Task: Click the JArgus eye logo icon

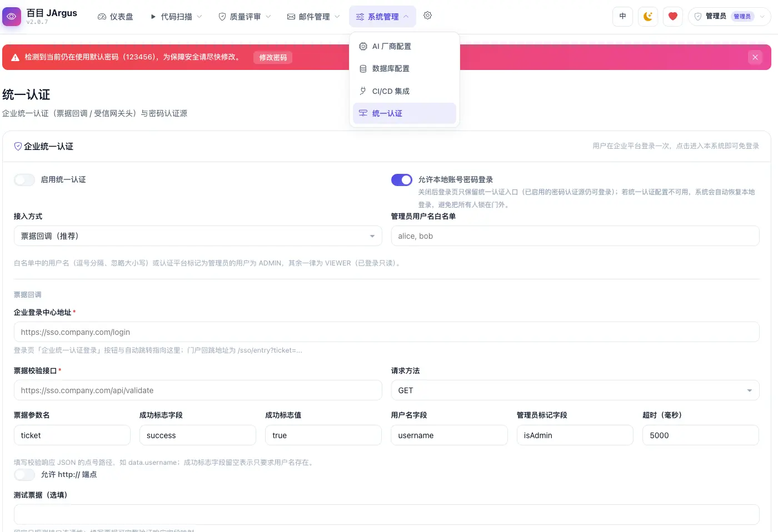Action: 11,17
